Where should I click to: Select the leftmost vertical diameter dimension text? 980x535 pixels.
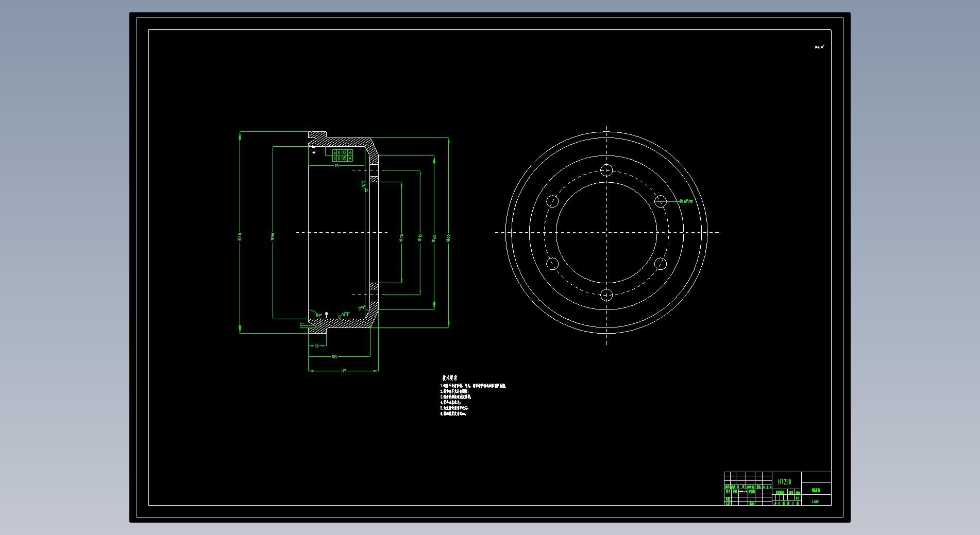click(x=240, y=236)
